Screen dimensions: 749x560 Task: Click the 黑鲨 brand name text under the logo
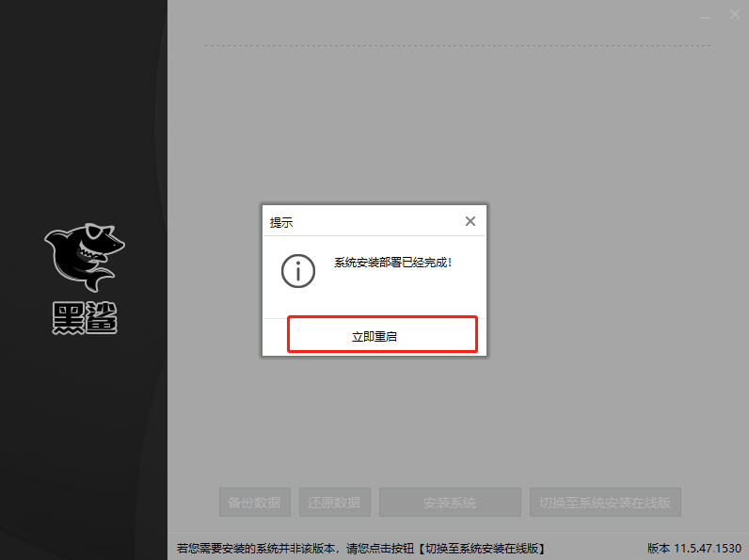(85, 318)
